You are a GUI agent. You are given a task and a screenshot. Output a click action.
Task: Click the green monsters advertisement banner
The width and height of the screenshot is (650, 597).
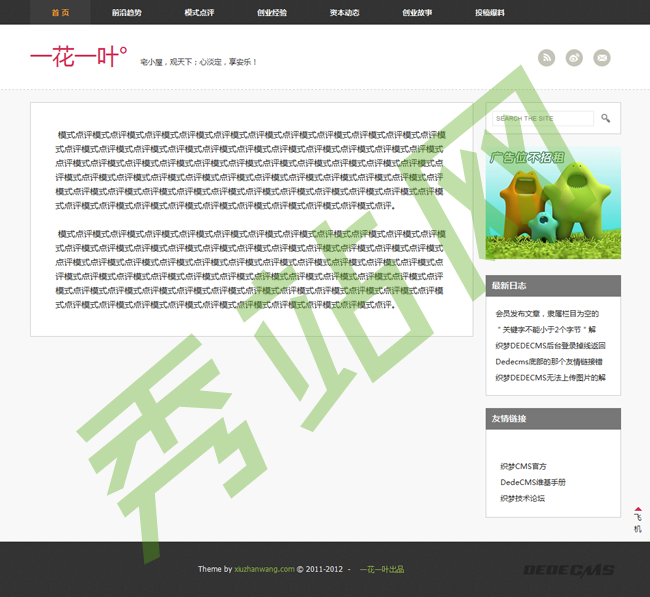553,203
